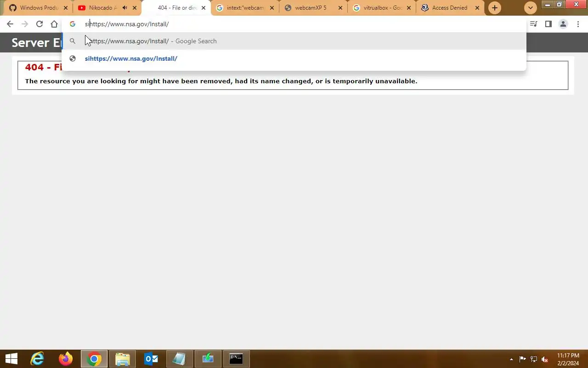Viewport: 588px width, 368px height.
Task: Switch to the intext:"webcam Google tab
Action: pos(245,8)
